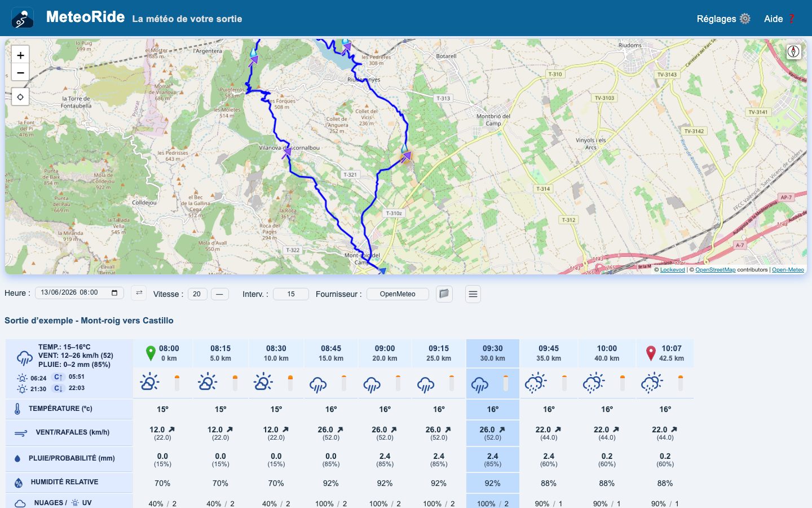This screenshot has height=508, width=812.
Task: Select the 10:00 40.0 km column header
Action: tap(607, 353)
